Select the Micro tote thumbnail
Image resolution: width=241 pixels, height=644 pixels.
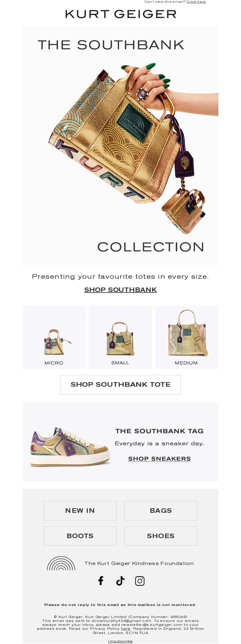click(54, 337)
